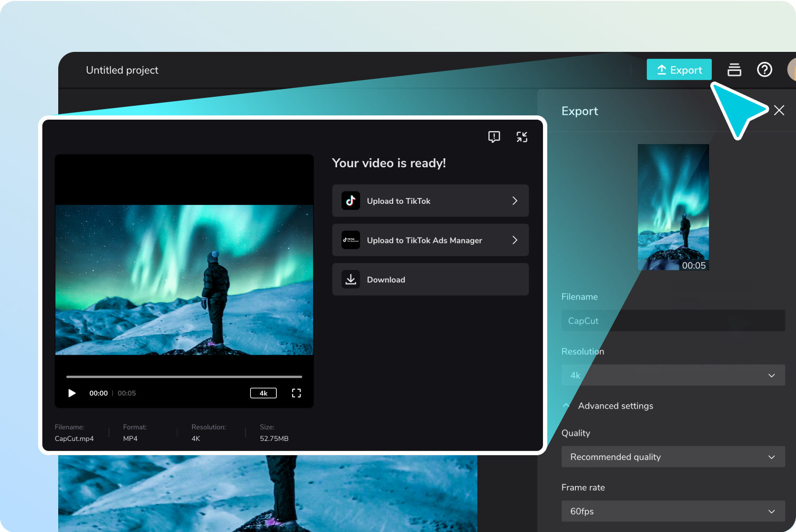Click the Export button in top bar

click(679, 70)
